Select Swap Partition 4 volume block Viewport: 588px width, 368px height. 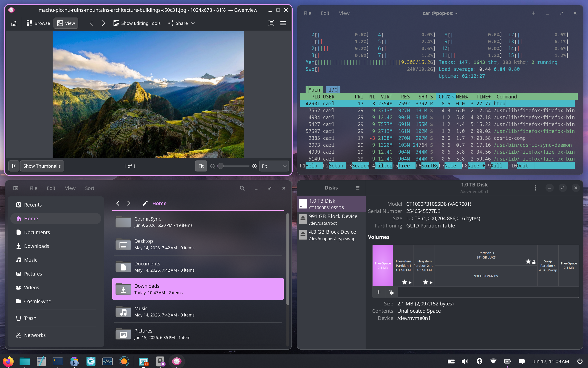548,265
